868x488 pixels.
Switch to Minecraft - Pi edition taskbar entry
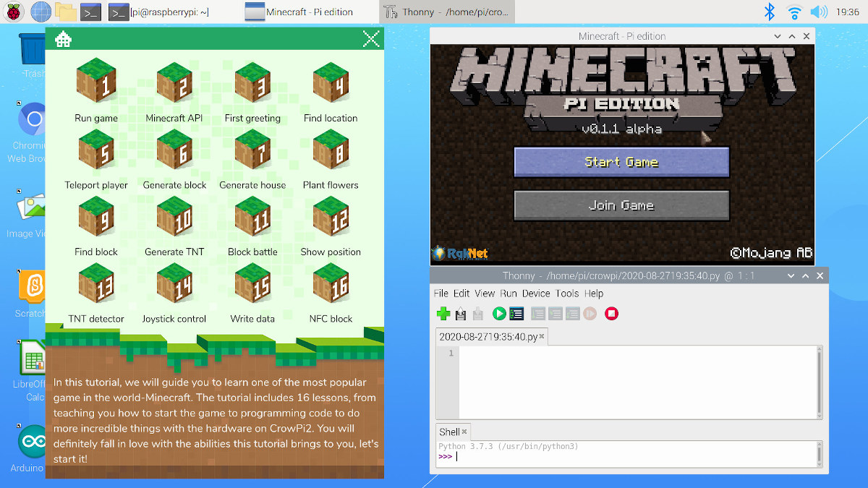[x=299, y=12]
